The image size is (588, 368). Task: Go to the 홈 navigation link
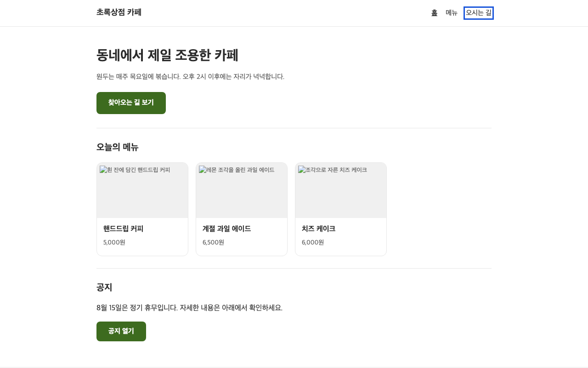(x=434, y=13)
